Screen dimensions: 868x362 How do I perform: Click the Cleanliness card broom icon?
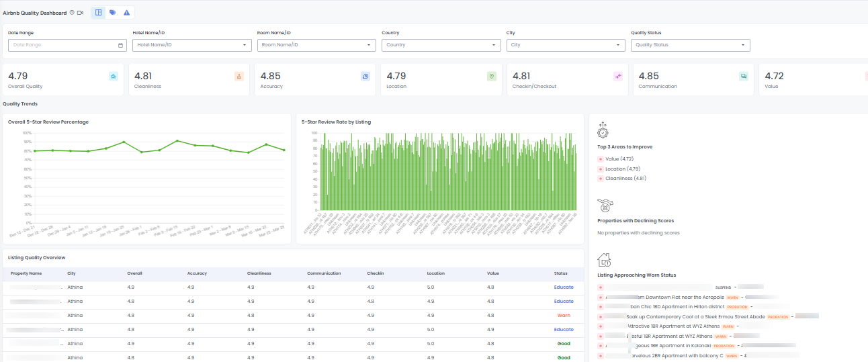click(239, 77)
